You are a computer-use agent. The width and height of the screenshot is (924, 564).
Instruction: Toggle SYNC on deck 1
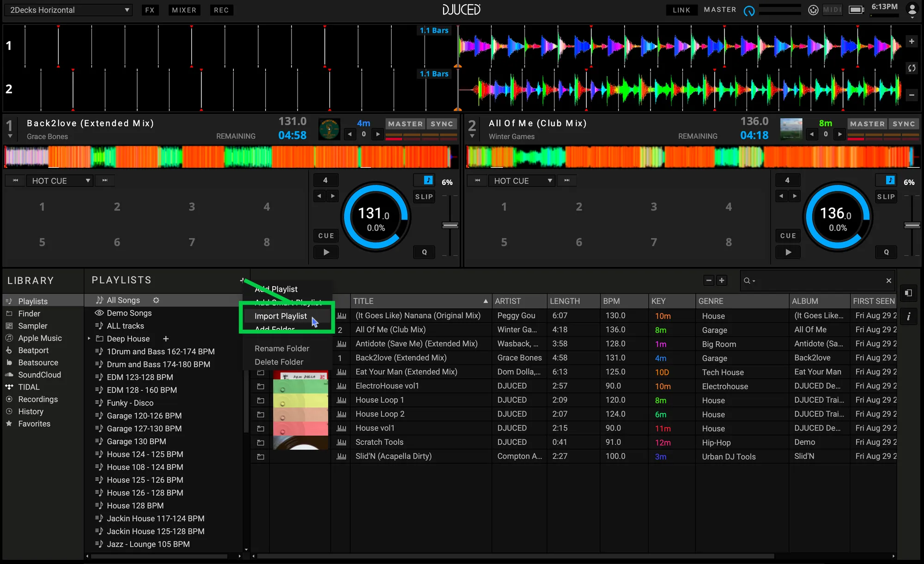[x=442, y=124]
